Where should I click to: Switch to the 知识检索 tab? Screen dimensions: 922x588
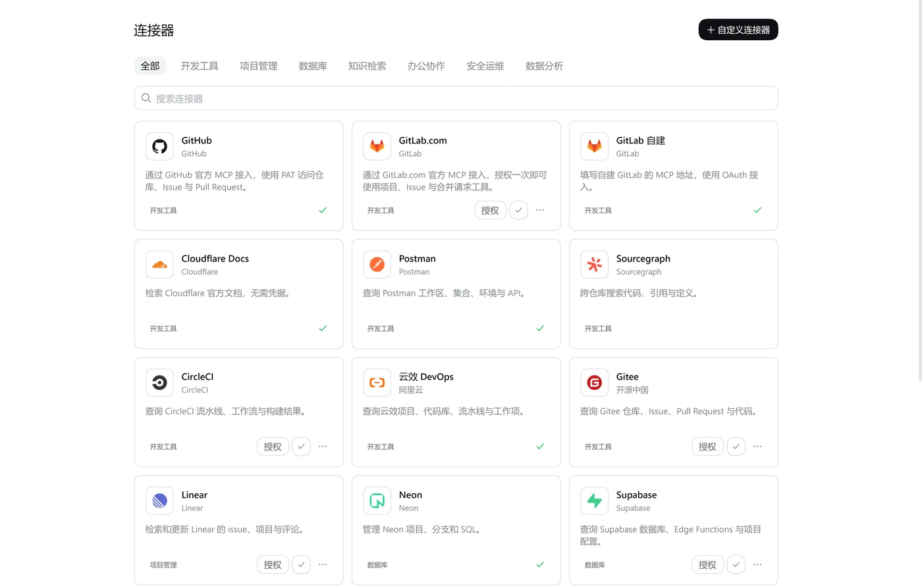[x=367, y=66]
